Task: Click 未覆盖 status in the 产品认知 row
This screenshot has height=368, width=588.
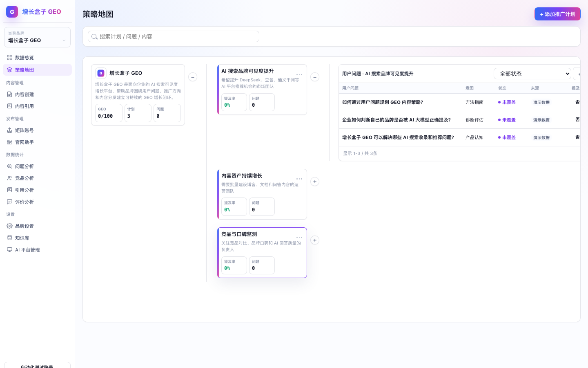Action: pos(507,137)
